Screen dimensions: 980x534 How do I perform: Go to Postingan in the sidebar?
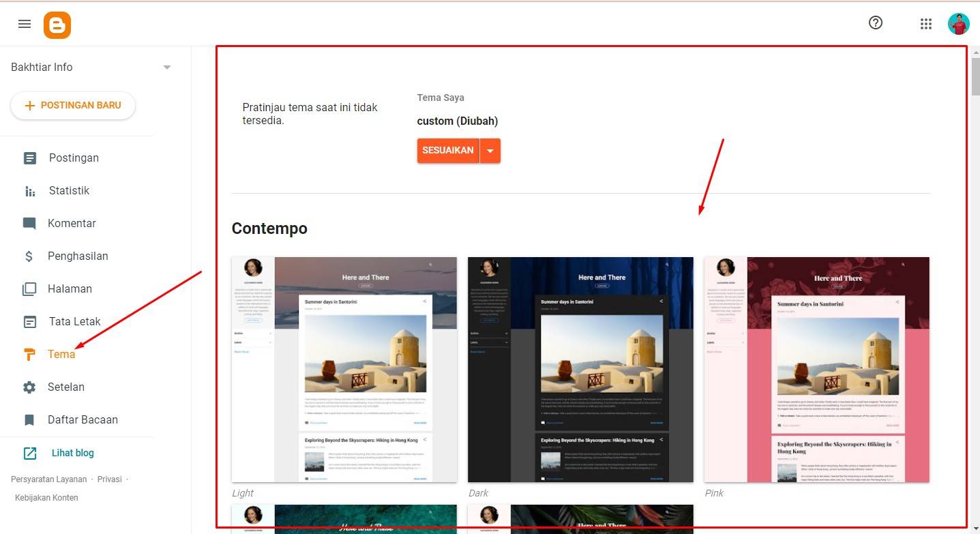(74, 158)
